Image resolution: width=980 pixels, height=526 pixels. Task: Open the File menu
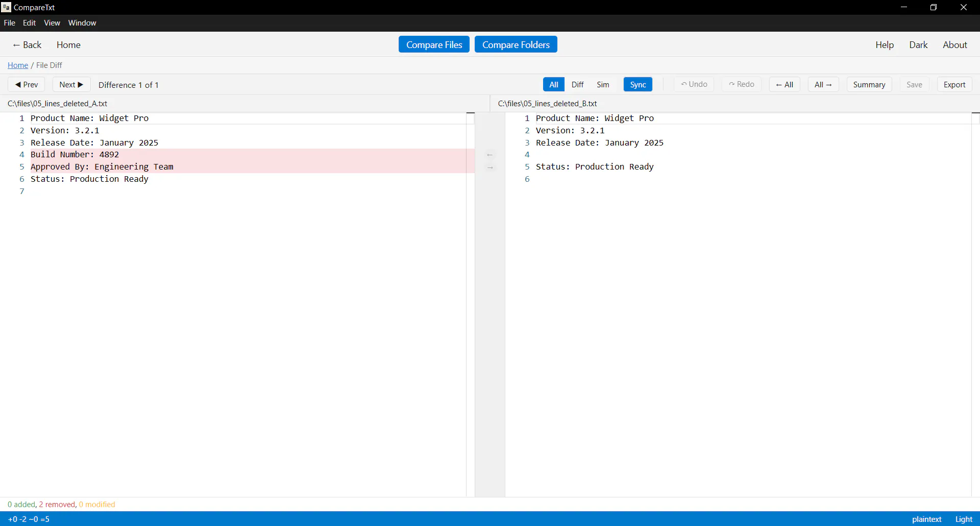[10, 23]
